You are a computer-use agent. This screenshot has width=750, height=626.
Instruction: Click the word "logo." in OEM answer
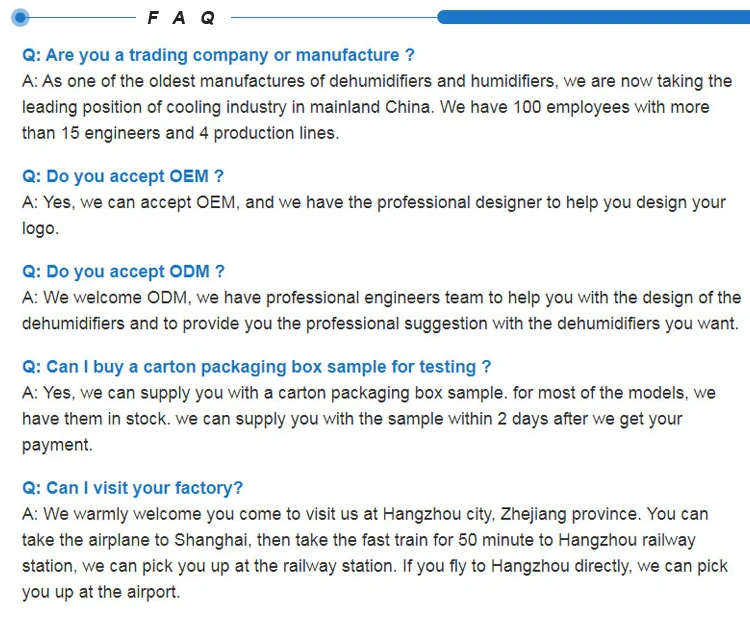(x=40, y=228)
